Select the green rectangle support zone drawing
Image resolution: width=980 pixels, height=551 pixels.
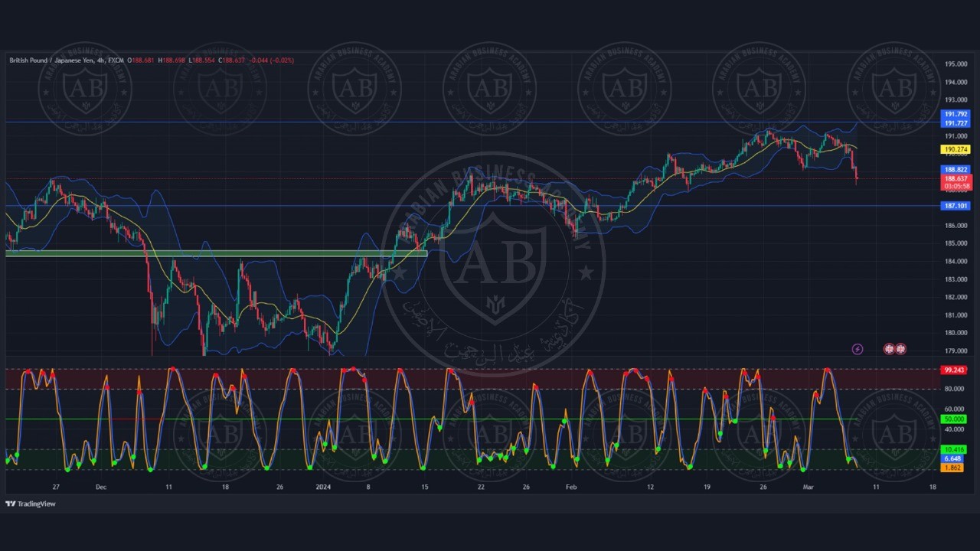click(x=216, y=253)
